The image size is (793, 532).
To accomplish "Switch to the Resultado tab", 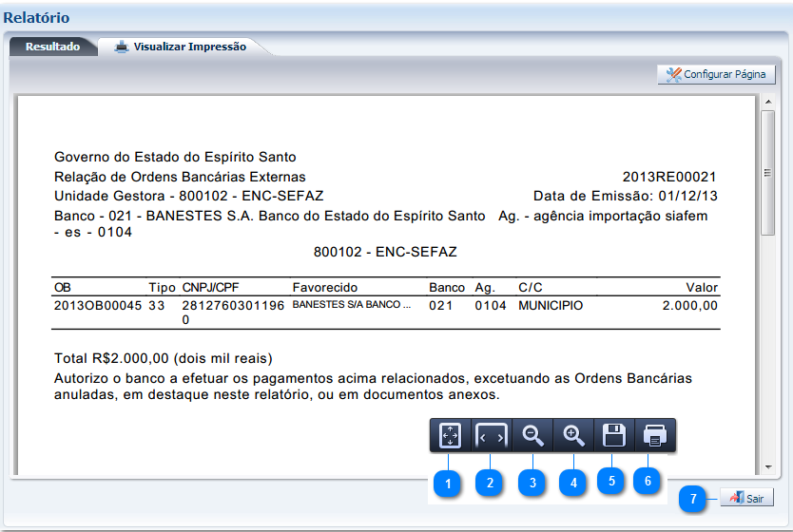I will click(52, 47).
